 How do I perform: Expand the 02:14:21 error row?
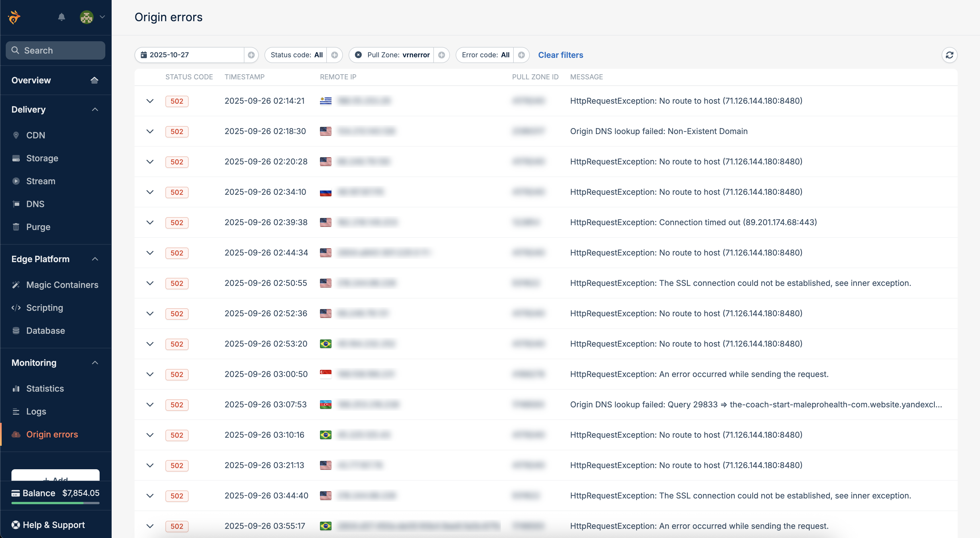(150, 101)
